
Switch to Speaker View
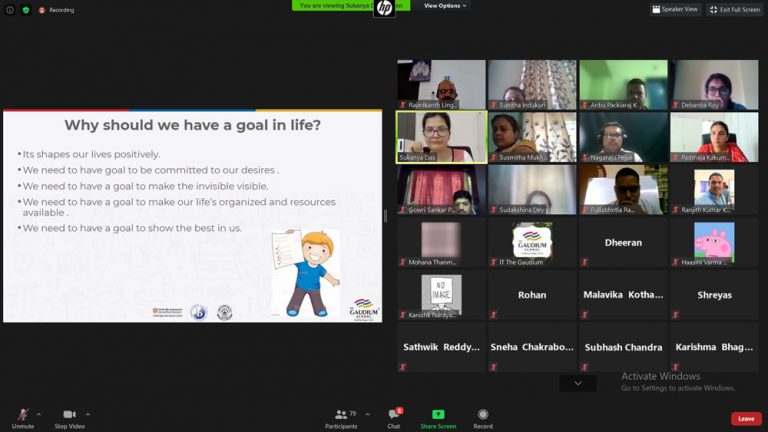[675, 9]
